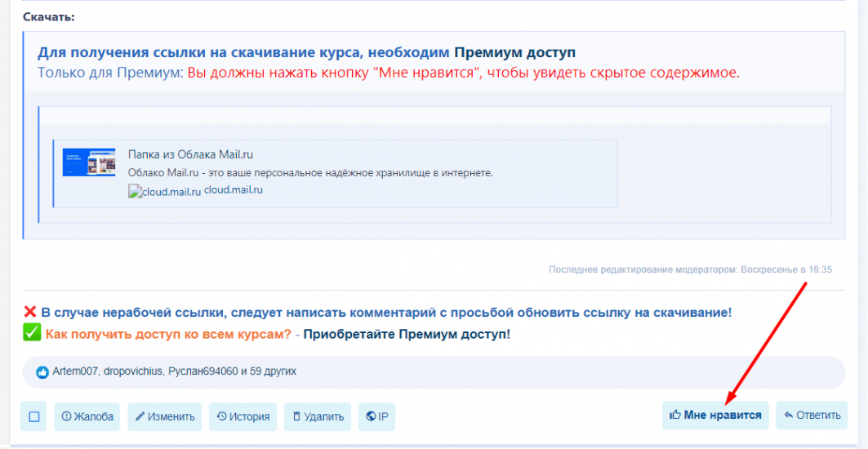Click the Mail.ru cloud preview thumbnail
Image resolution: width=868 pixels, height=449 pixels.
(x=89, y=162)
